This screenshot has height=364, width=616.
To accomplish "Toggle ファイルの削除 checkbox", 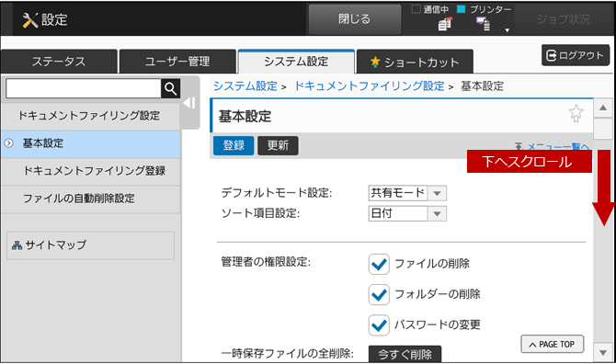I will (379, 264).
